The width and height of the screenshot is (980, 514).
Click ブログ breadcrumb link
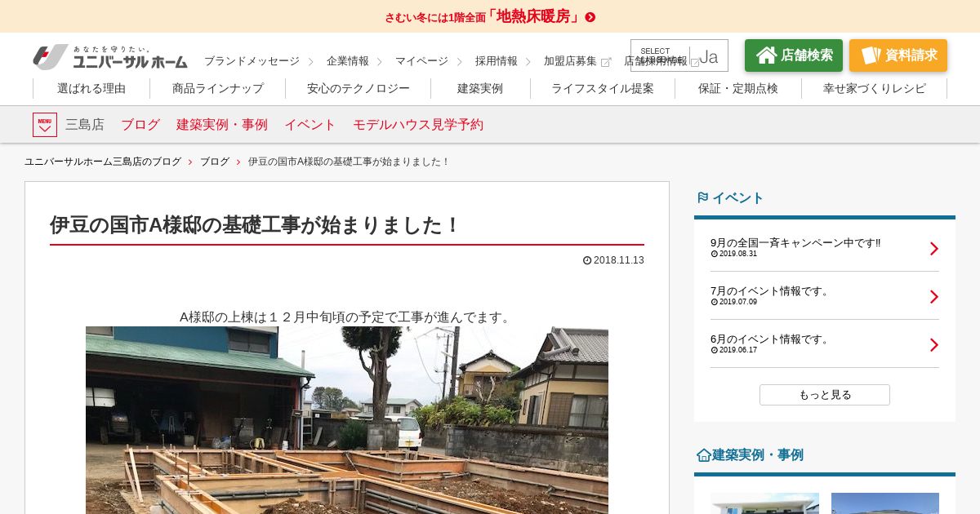pos(215,162)
